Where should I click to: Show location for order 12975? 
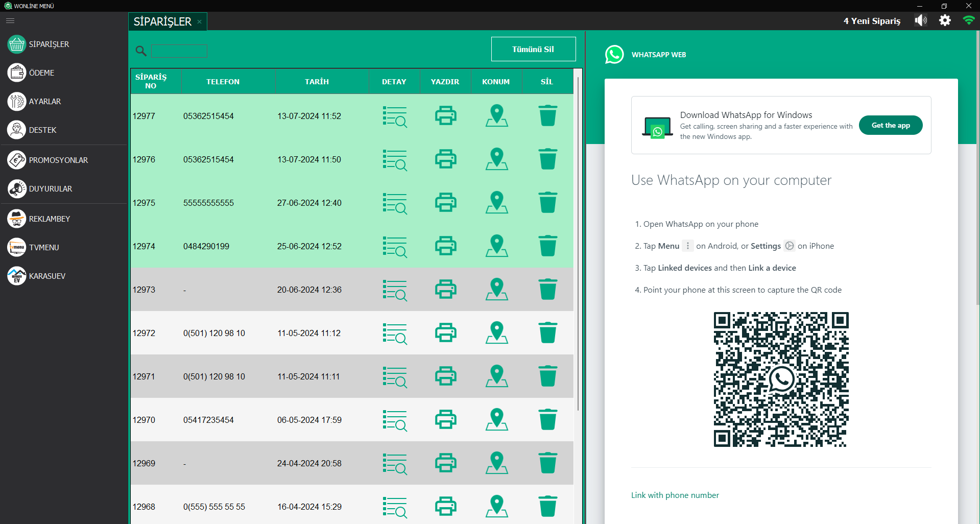click(496, 203)
